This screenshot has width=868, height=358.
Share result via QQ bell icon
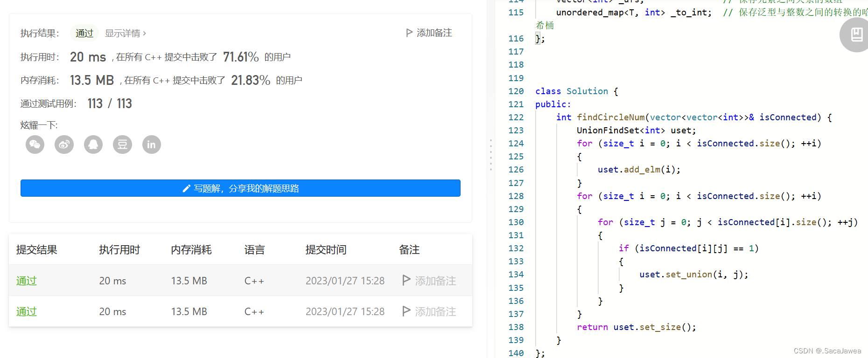click(93, 145)
